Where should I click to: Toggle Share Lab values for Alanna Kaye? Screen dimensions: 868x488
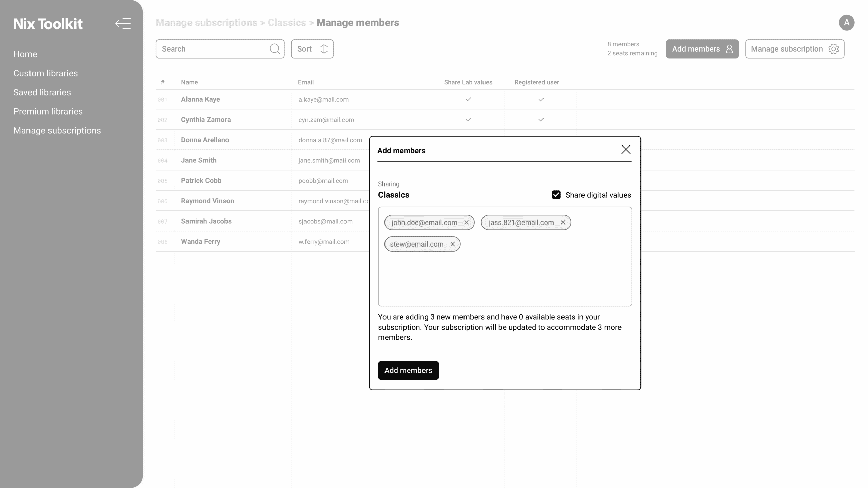[468, 99]
